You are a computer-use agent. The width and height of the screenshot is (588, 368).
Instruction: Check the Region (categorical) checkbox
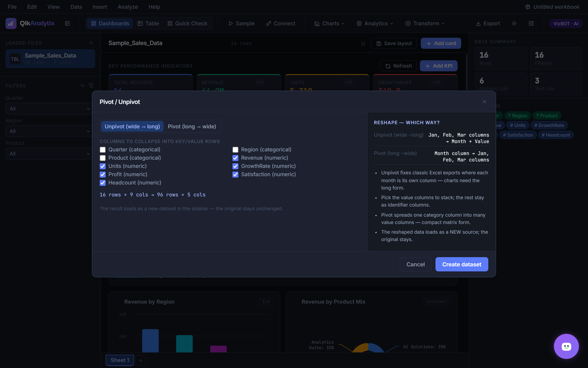click(x=235, y=150)
